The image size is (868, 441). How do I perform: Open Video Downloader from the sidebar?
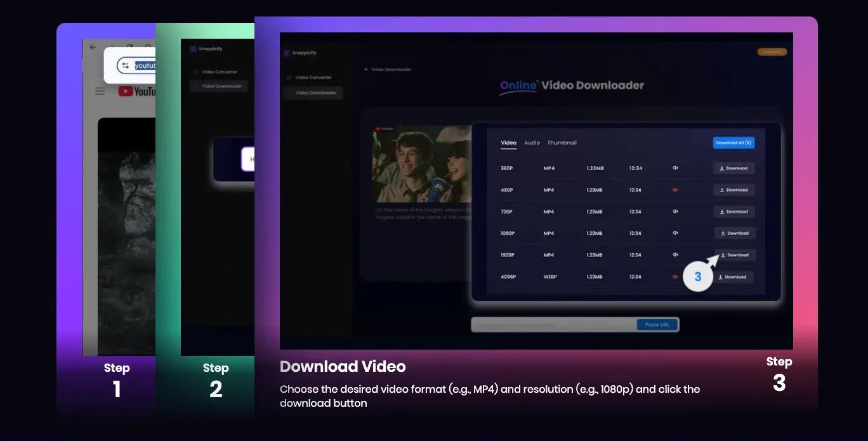313,93
